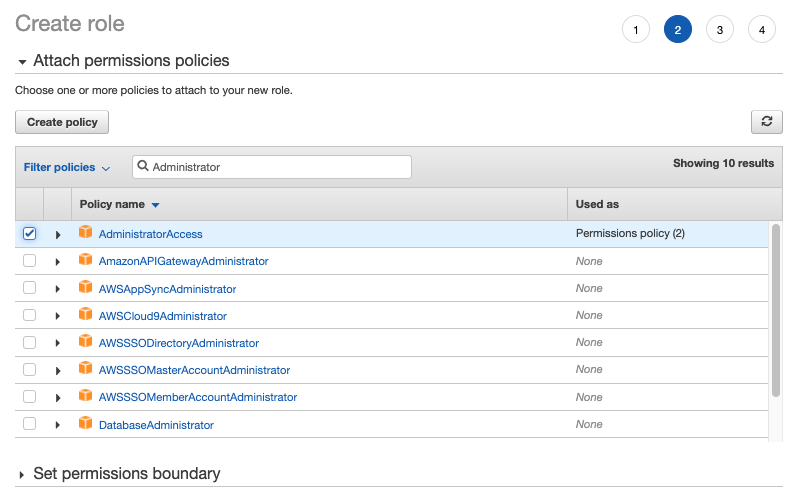Click the AWSSSOMemberAccountAdministrator policy box icon

pyautogui.click(x=85, y=396)
